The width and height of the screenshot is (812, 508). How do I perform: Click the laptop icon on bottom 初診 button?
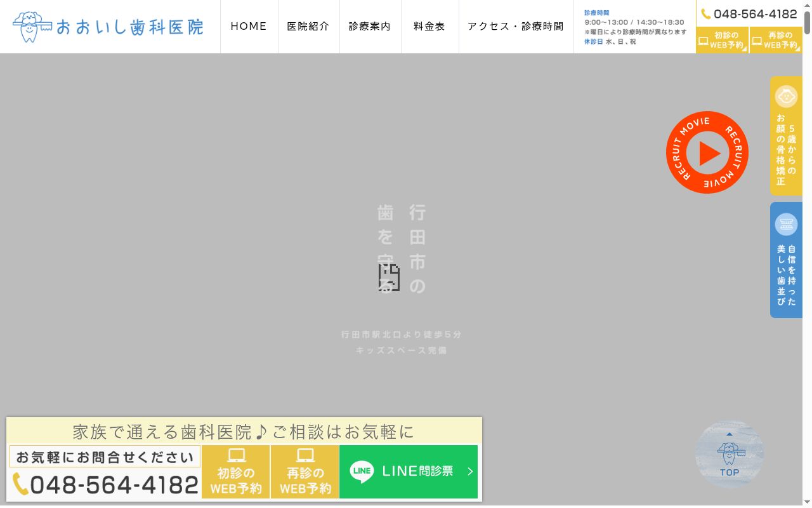237,455
